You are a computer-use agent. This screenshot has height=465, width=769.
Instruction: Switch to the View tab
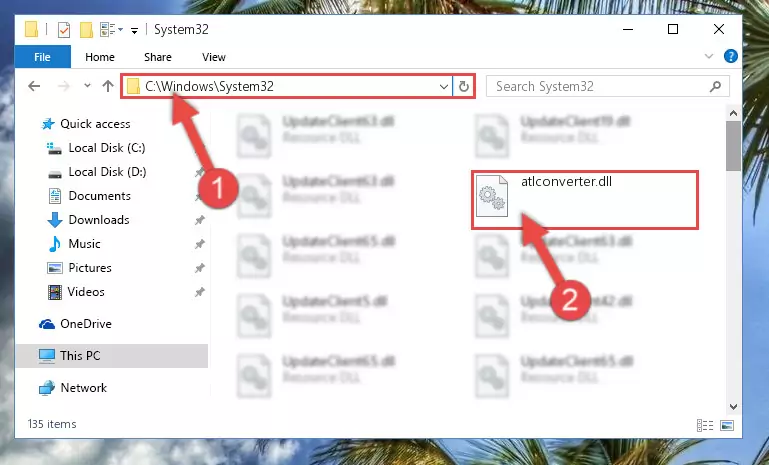point(214,57)
